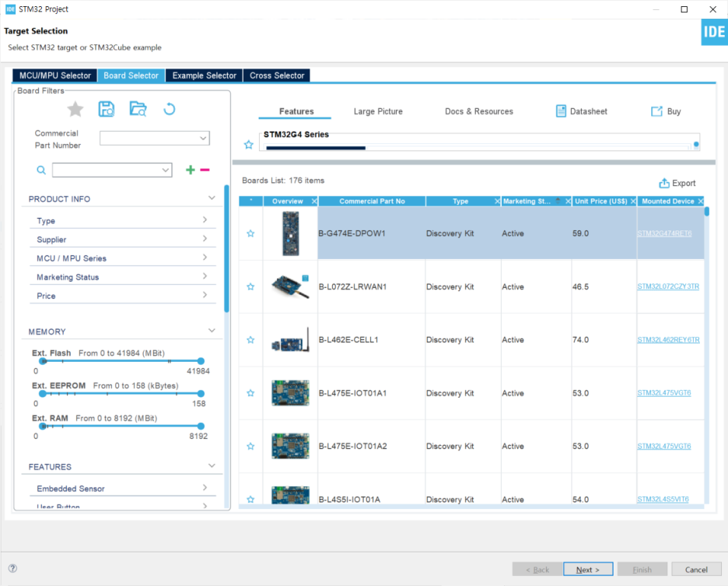728x586 pixels.
Task: Open the search field dropdown arrow
Action: [x=166, y=170]
